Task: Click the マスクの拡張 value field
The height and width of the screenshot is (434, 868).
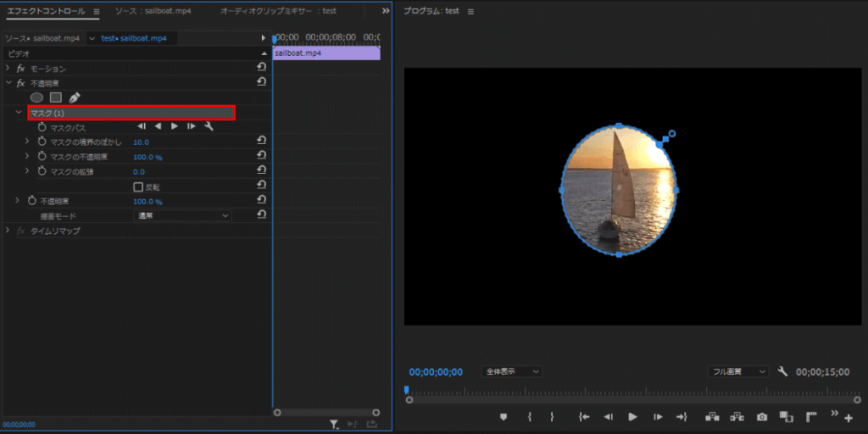Action: pos(139,172)
